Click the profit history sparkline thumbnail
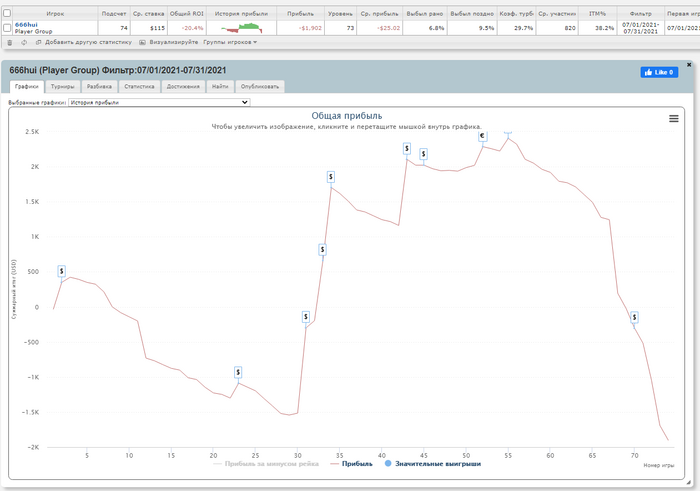The height and width of the screenshot is (491, 700). [242, 28]
